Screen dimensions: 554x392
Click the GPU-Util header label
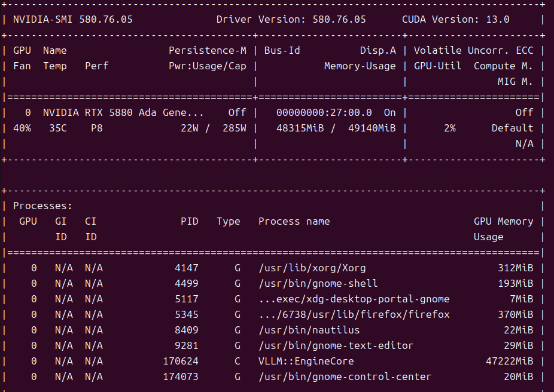pos(437,66)
